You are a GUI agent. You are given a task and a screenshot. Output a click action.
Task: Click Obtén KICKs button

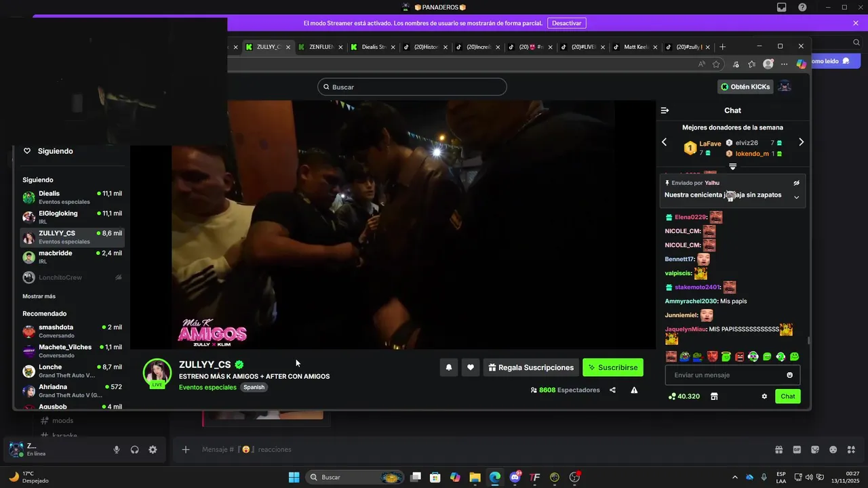[x=745, y=87]
